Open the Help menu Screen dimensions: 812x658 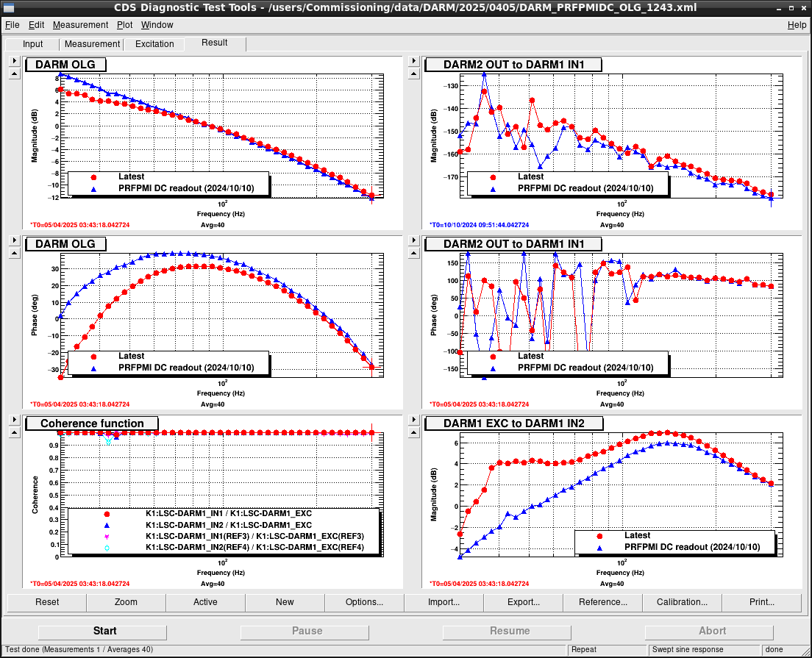coord(797,25)
